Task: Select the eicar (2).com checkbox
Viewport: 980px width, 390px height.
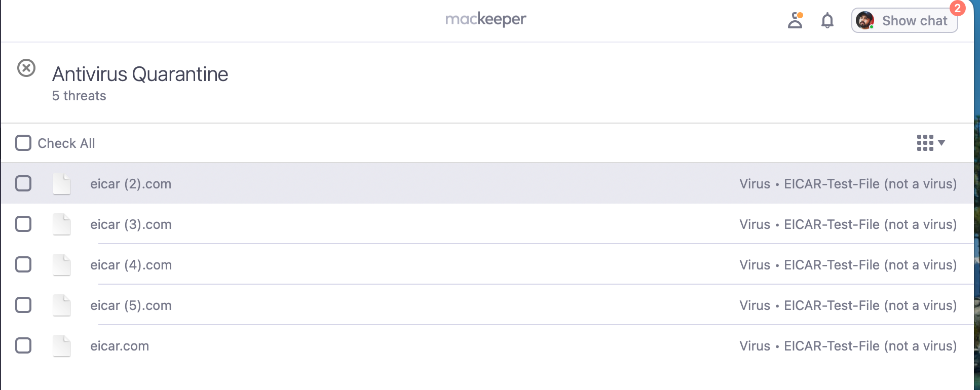Action: pyautogui.click(x=23, y=183)
